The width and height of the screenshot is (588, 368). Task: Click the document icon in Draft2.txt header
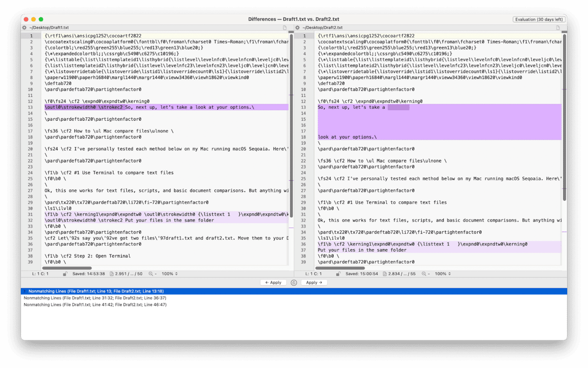coord(558,28)
